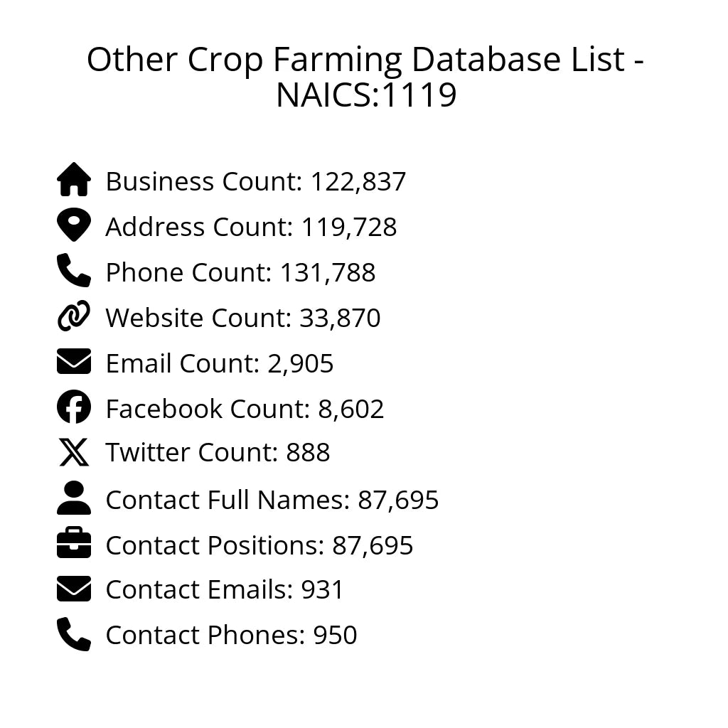Click the envelope icon beside Email Count
Screen dimensions: 728x728
(x=74, y=362)
